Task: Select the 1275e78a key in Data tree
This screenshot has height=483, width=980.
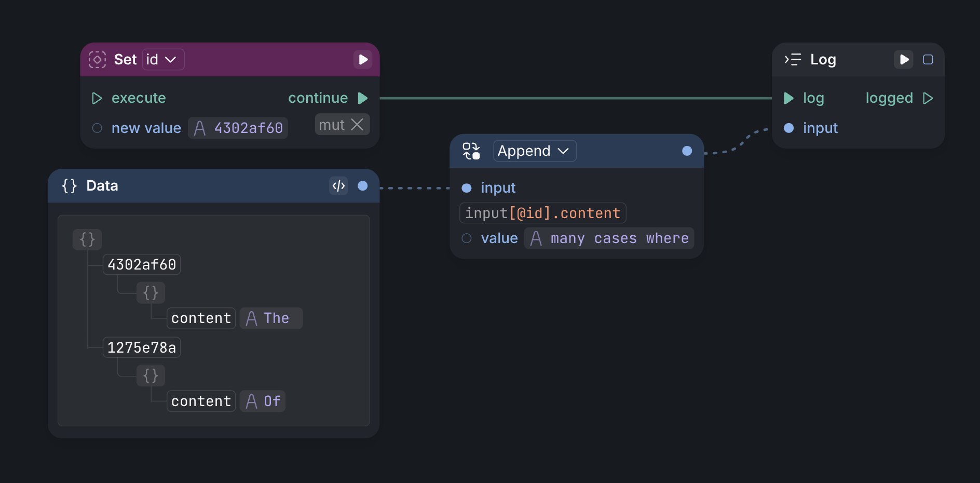Action: [142, 348]
